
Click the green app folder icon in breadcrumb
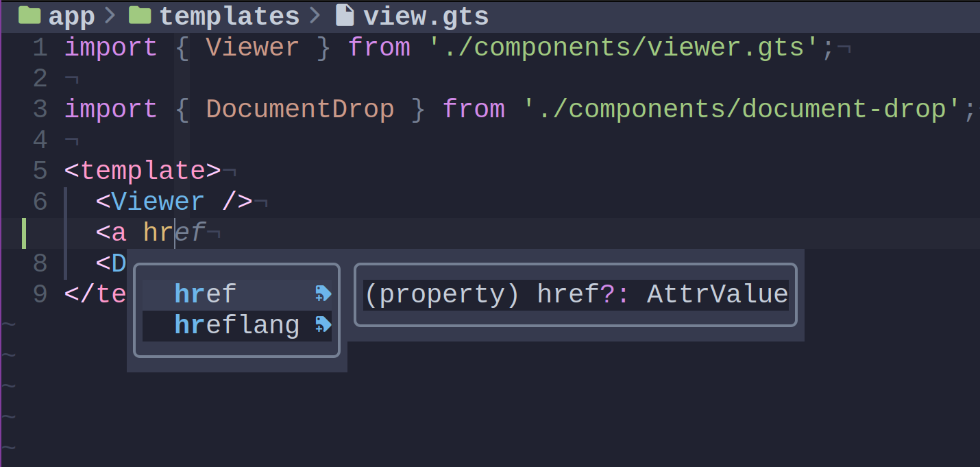click(x=30, y=14)
